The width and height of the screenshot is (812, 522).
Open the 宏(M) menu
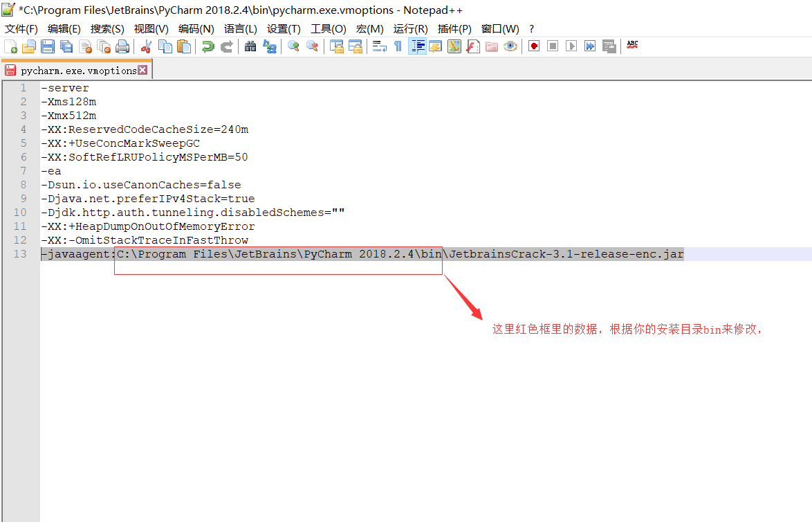pyautogui.click(x=370, y=29)
